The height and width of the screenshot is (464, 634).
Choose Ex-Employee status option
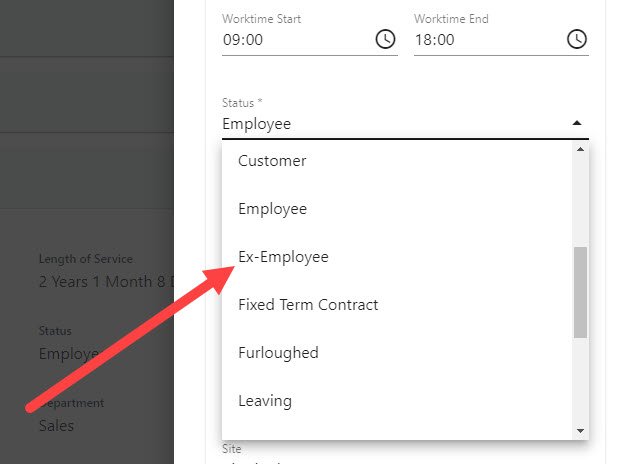tap(283, 257)
